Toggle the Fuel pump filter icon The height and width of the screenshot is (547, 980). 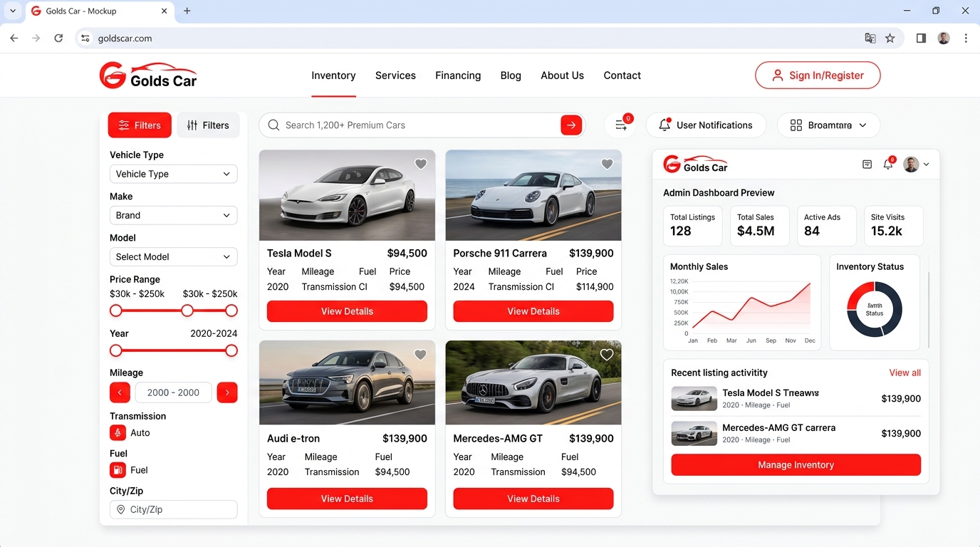click(x=118, y=470)
